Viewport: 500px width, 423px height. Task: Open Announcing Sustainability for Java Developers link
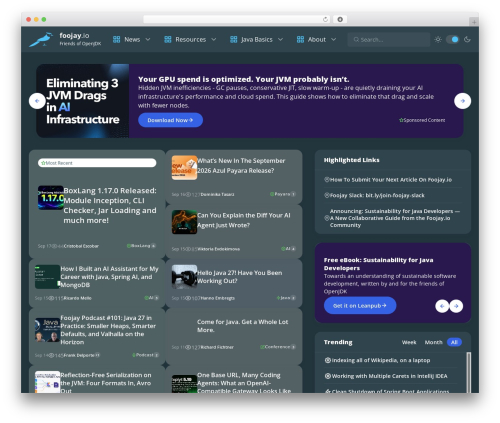395,218
